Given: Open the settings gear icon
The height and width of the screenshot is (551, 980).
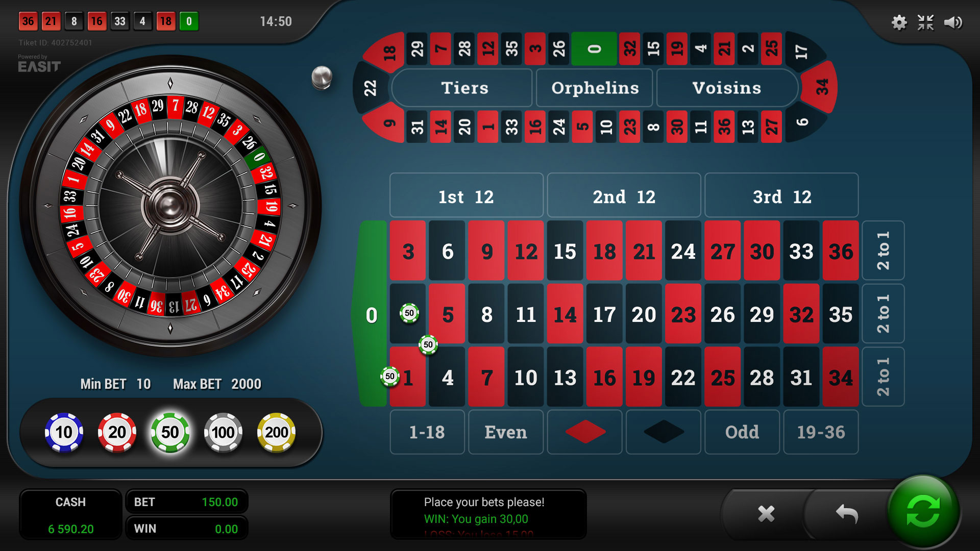Looking at the screenshot, I should [x=899, y=22].
